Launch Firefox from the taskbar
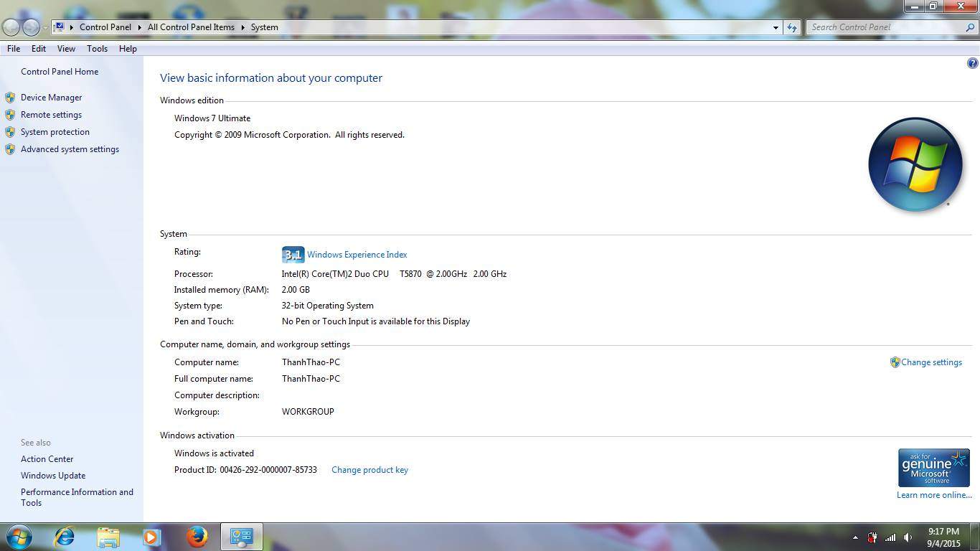Viewport: 980px width, 551px height. click(x=197, y=537)
